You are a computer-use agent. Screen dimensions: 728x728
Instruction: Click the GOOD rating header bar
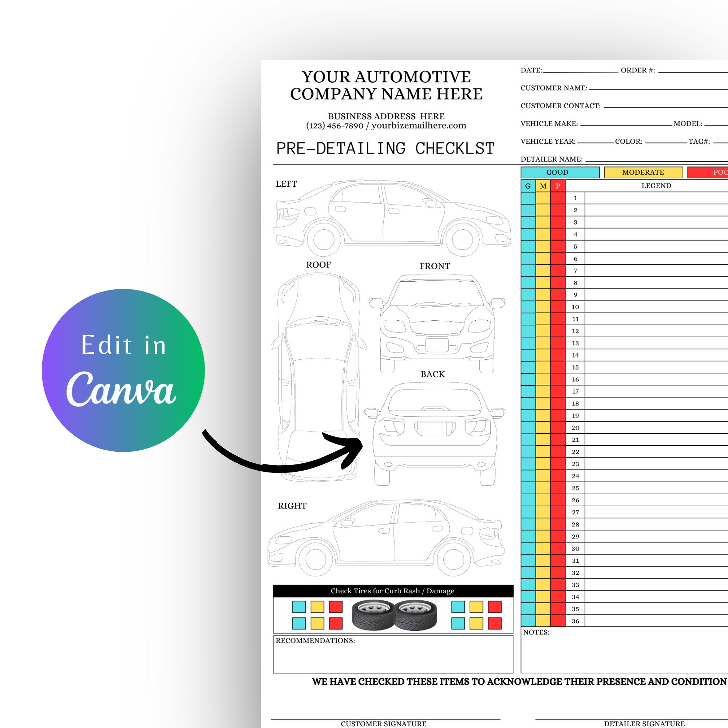[559, 172]
